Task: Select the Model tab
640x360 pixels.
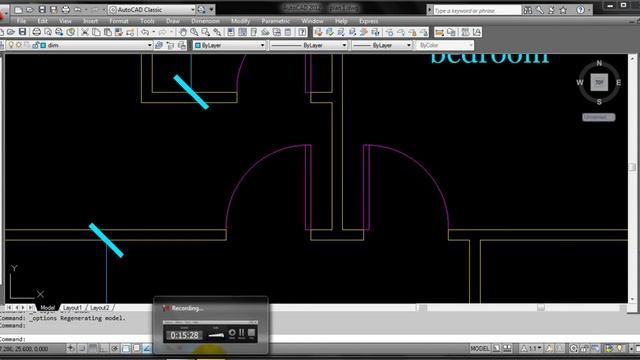Action: [47, 307]
